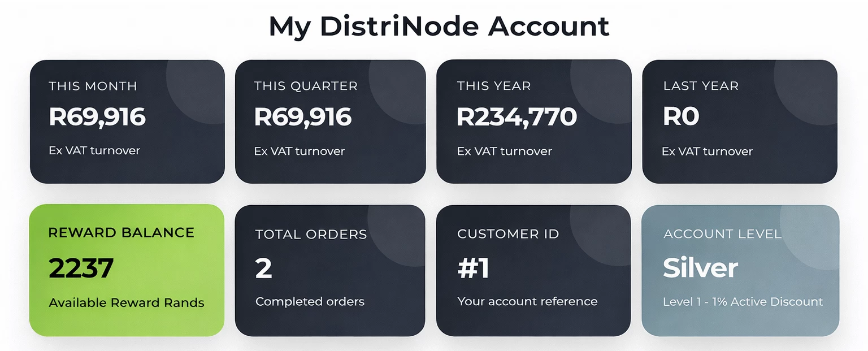This screenshot has width=868, height=351.
Task: Click the This Month turnover card
Action: click(x=127, y=122)
